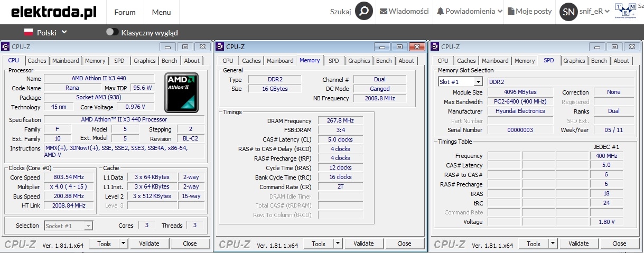Click the Socket AM3 (938) package value
This screenshot has width=644, height=253.
click(99, 98)
